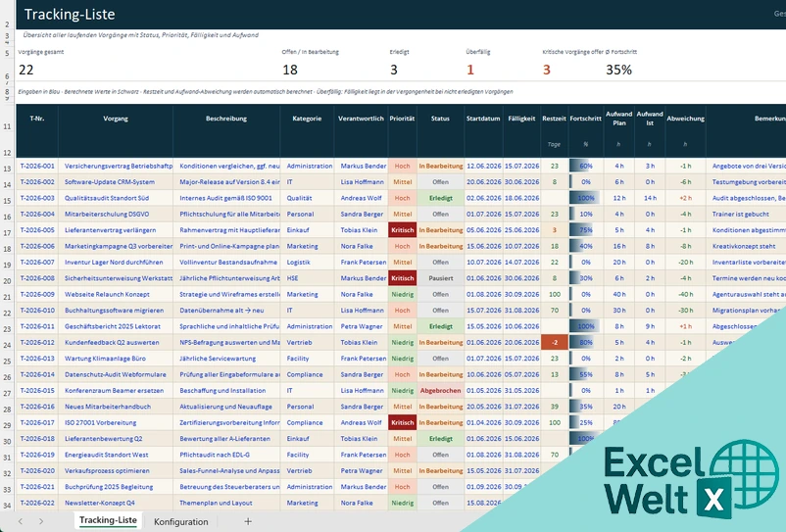
Task: Click cell Software-Update CRM-System
Action: pyautogui.click(x=116, y=182)
